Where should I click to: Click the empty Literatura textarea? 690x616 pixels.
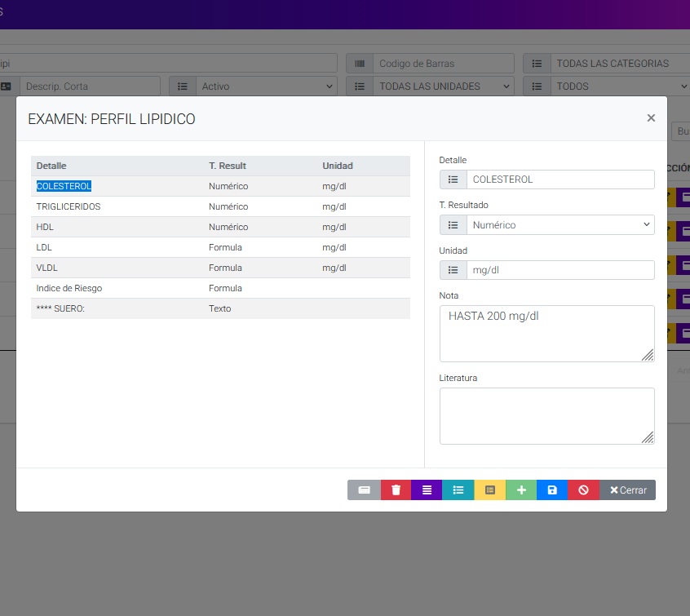coord(546,415)
